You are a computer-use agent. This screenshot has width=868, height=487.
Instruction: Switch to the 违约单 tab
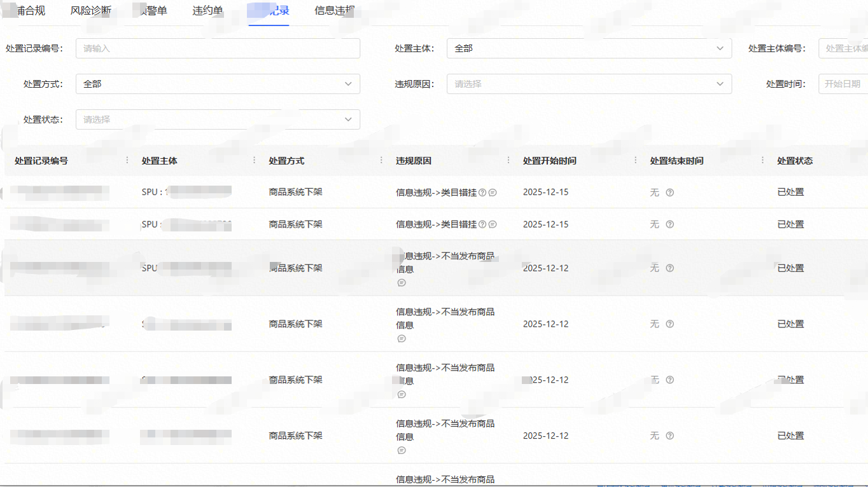pyautogui.click(x=207, y=11)
